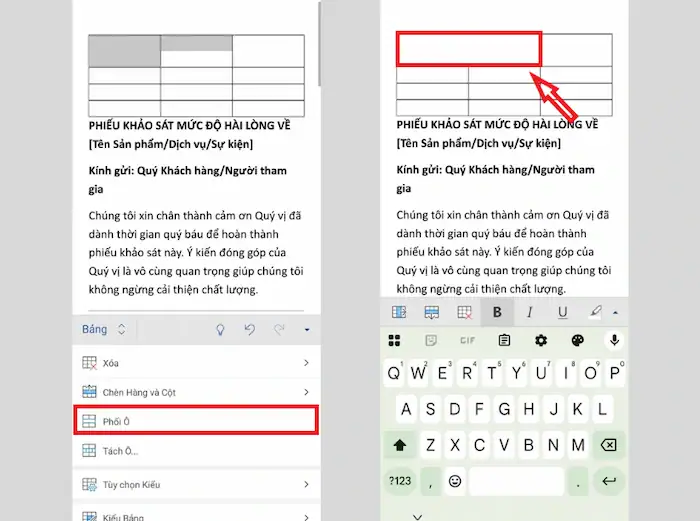Toggle Bold formatting
The image size is (700, 521).
(497, 312)
